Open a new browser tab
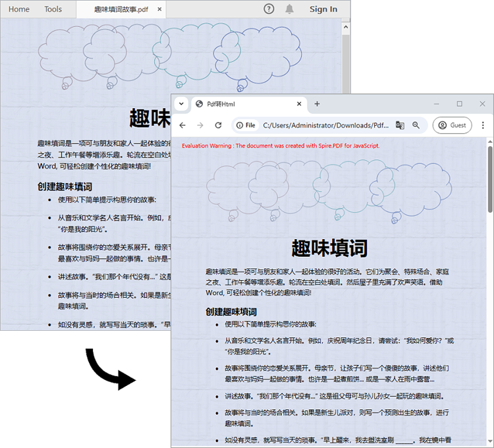This screenshot has height=448, width=494. [317, 103]
